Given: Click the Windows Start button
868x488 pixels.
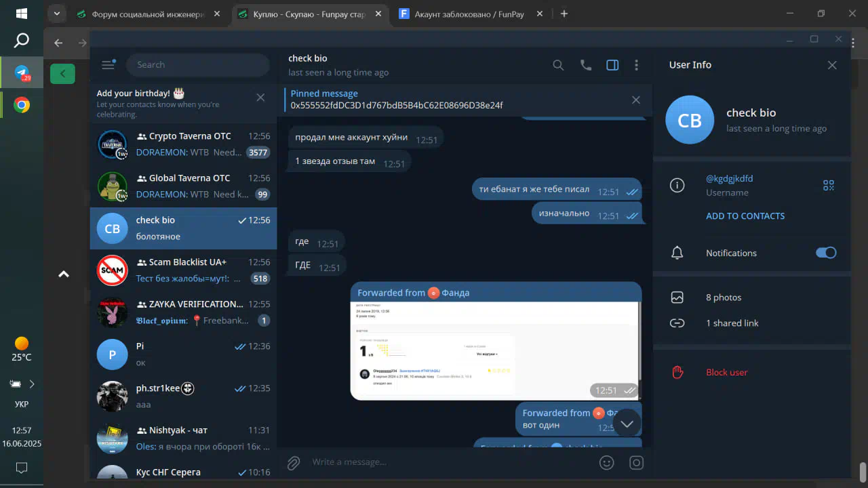Looking at the screenshot, I should (22, 14).
